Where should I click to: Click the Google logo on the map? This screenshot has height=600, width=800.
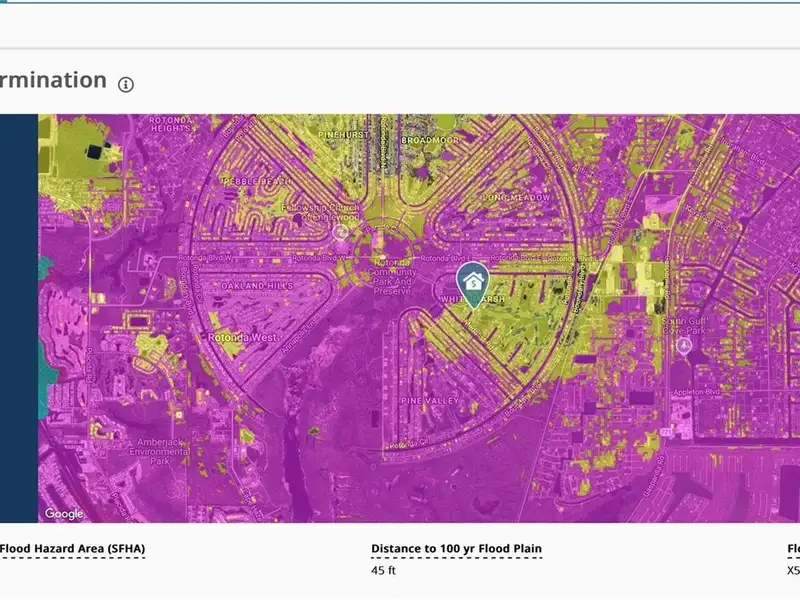click(64, 514)
